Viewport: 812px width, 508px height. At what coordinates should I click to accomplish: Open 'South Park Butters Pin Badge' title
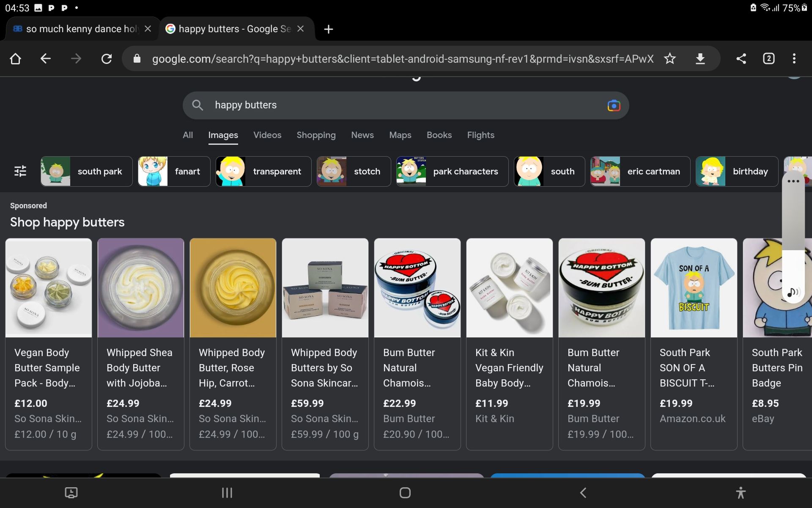[x=777, y=368]
